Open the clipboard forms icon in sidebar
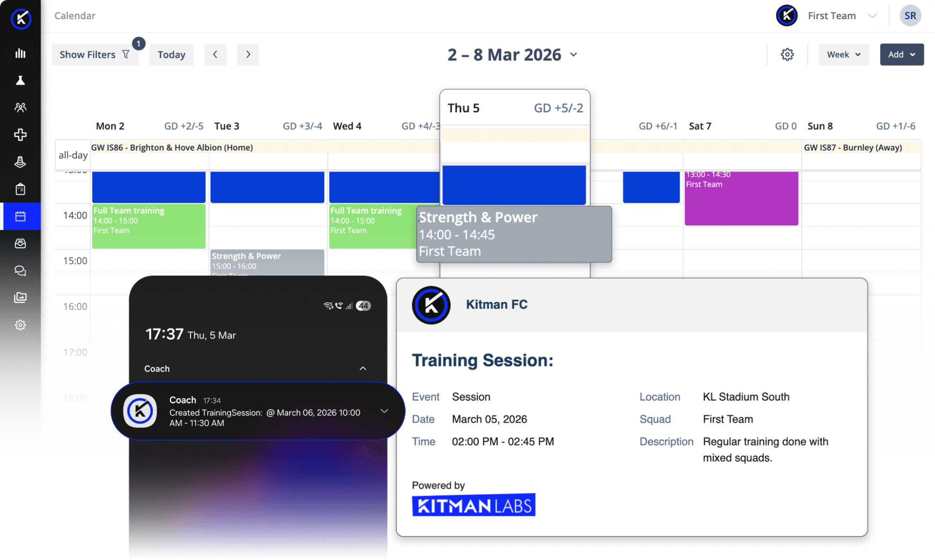 pyautogui.click(x=20, y=189)
